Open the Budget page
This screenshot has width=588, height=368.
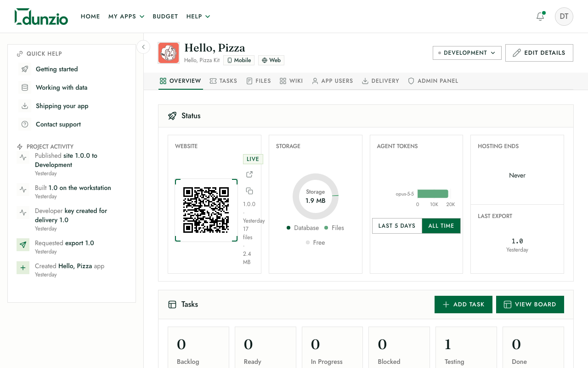[x=165, y=17]
